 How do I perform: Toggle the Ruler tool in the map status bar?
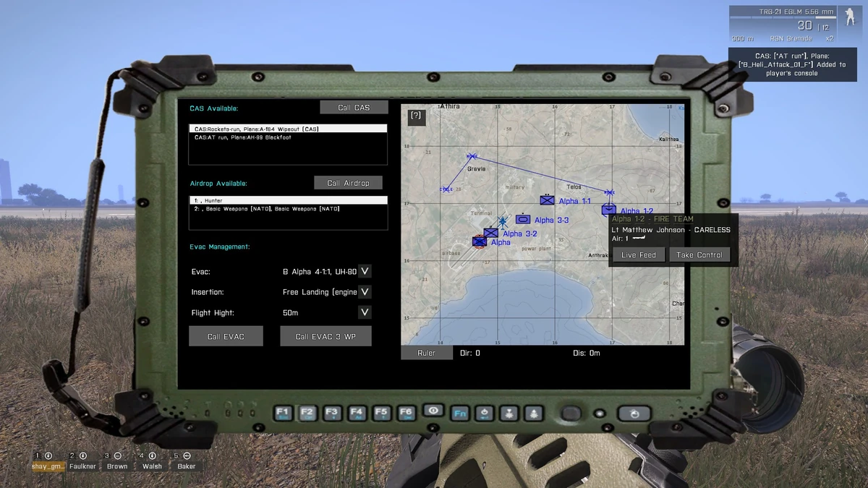[426, 352]
